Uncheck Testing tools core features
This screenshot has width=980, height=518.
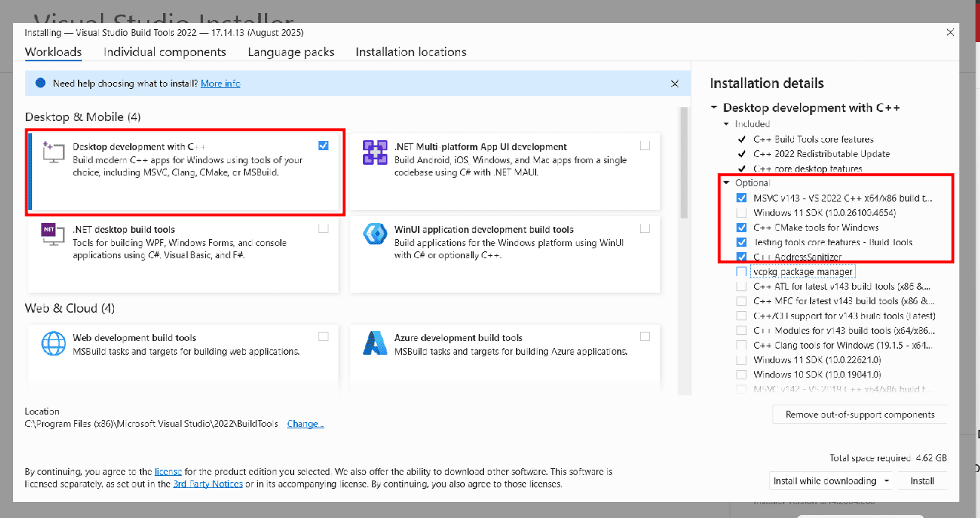click(741, 242)
